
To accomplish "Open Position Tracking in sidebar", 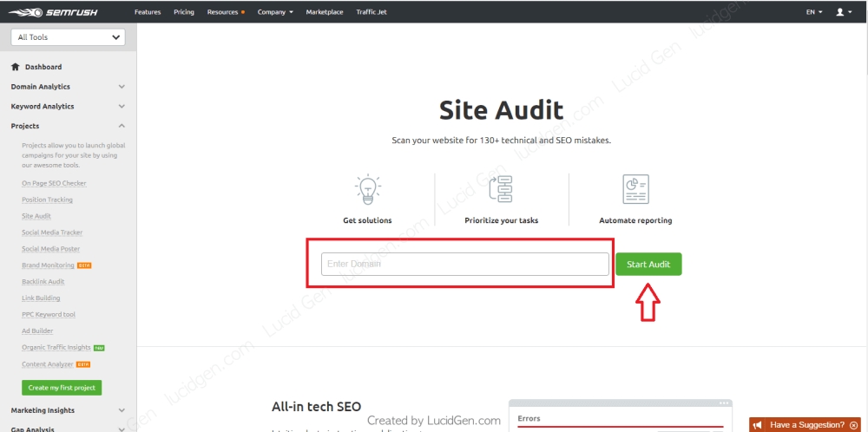I will (x=48, y=200).
